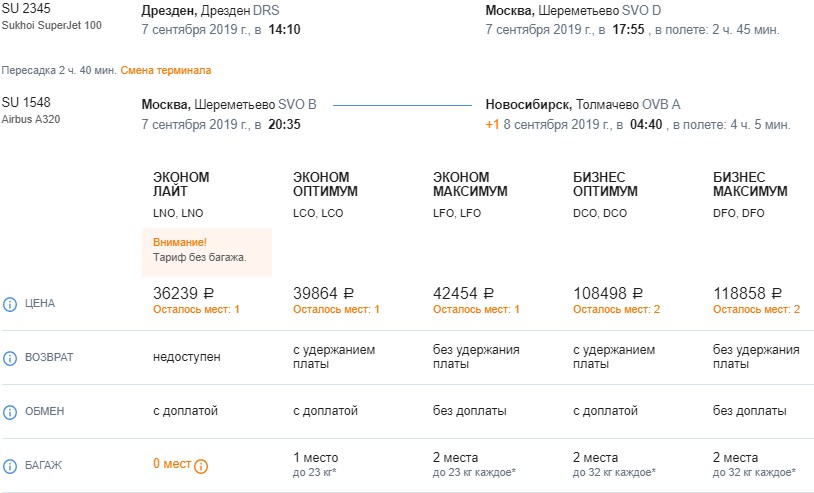
Task: Pick Бизнес Максимум price 118858 ₽
Action: click(x=747, y=294)
